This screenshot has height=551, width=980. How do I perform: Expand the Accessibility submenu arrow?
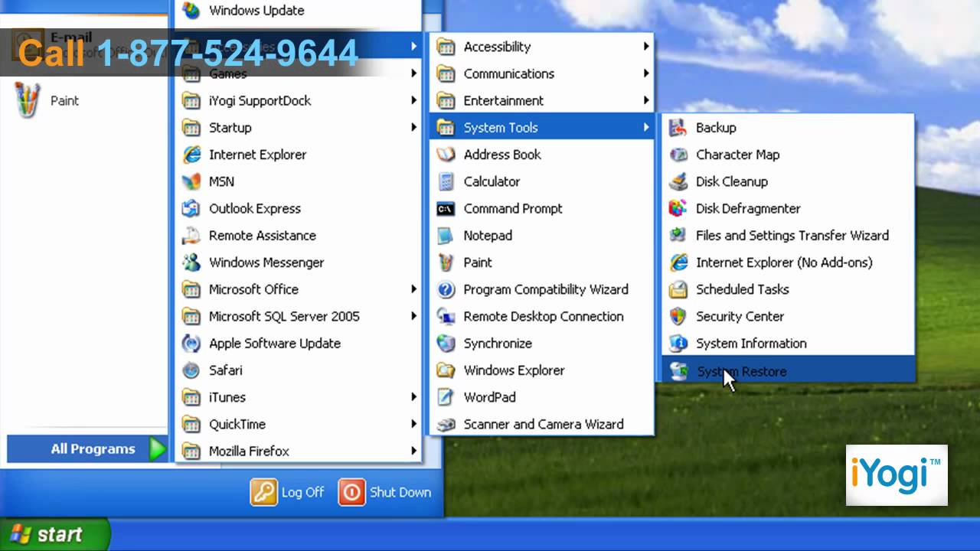click(x=646, y=47)
